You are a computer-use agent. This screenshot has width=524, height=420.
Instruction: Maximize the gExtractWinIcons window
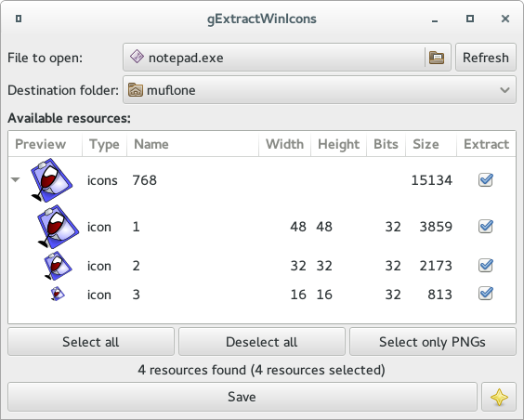[x=470, y=19]
